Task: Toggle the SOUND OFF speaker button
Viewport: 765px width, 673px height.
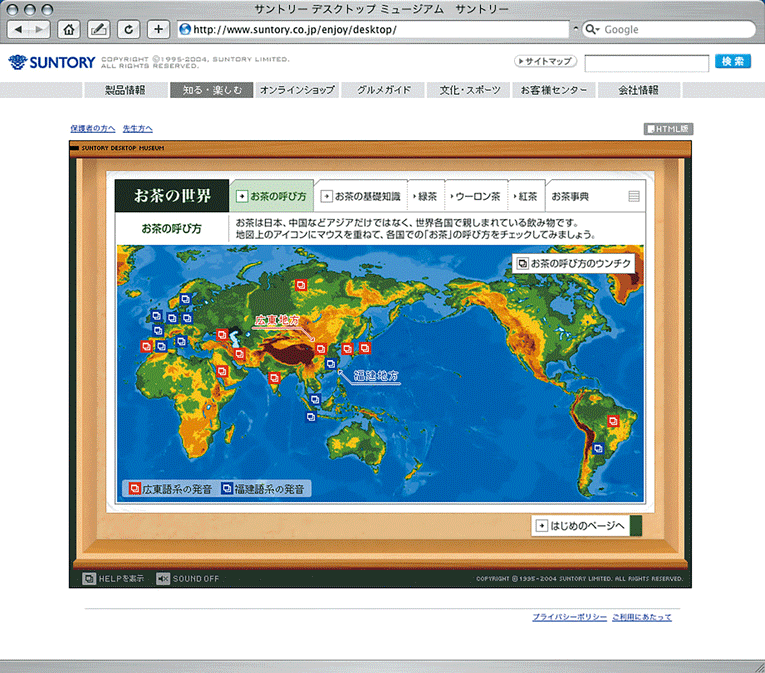Action: click(188, 578)
